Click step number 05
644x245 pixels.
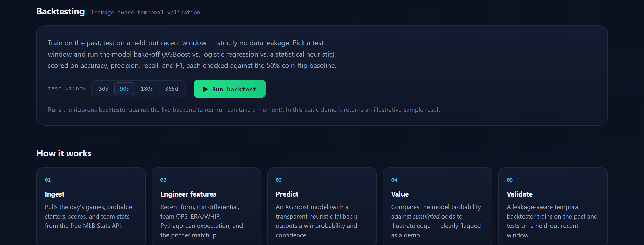pos(510,180)
